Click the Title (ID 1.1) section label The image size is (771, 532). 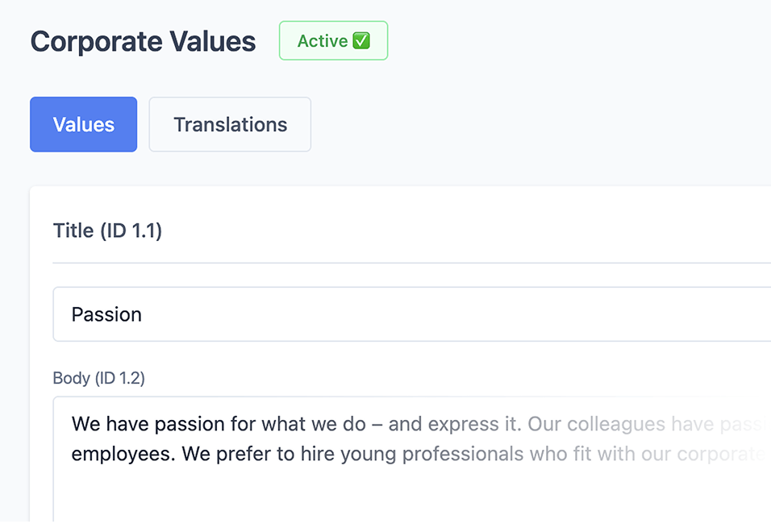[x=107, y=231]
